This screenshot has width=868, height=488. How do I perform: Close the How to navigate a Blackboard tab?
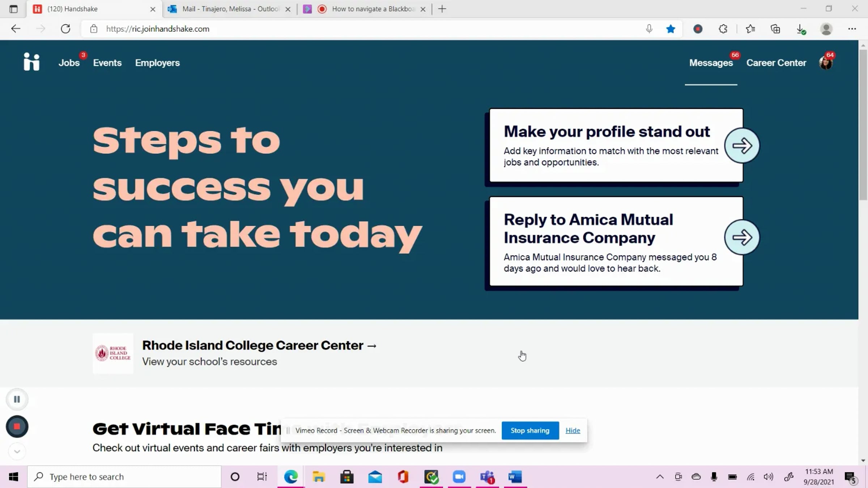pyautogui.click(x=423, y=9)
